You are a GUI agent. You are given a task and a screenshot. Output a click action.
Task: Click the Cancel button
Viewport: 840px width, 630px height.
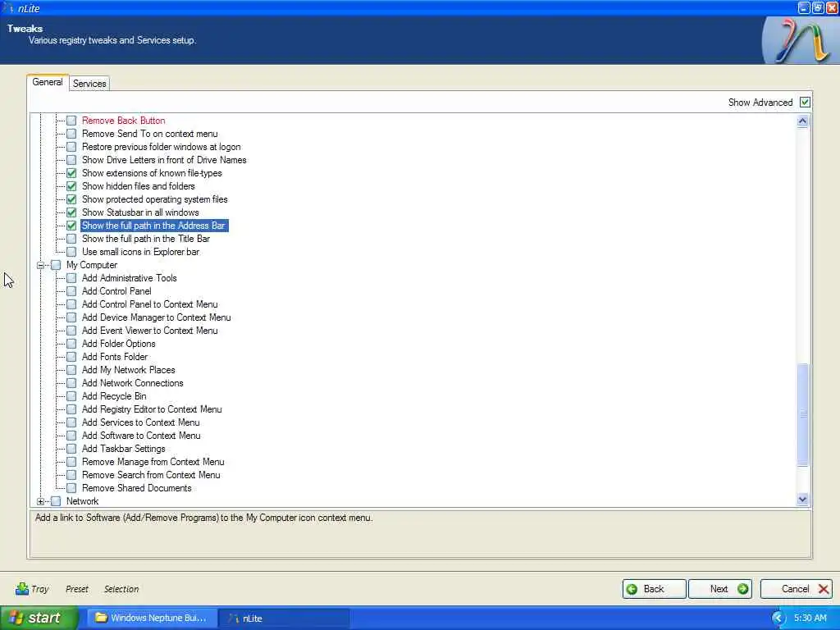(x=796, y=589)
